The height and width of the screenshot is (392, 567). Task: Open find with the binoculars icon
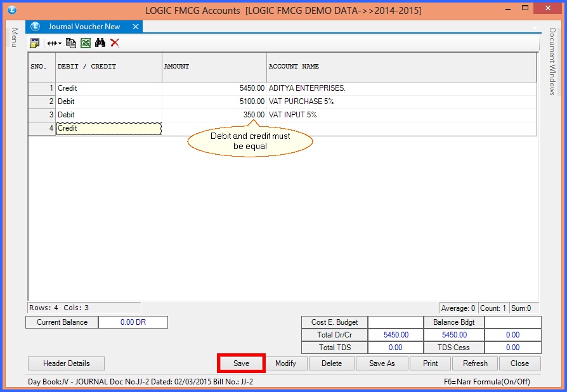pos(100,42)
